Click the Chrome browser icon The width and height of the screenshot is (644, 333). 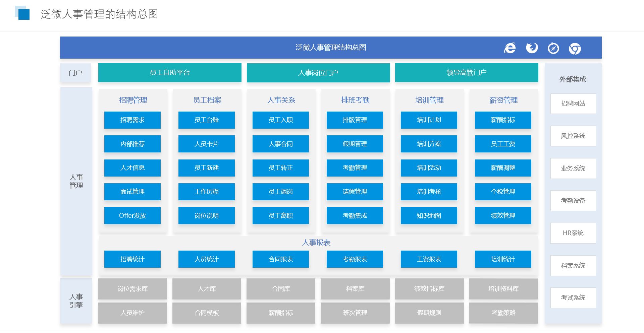click(575, 49)
